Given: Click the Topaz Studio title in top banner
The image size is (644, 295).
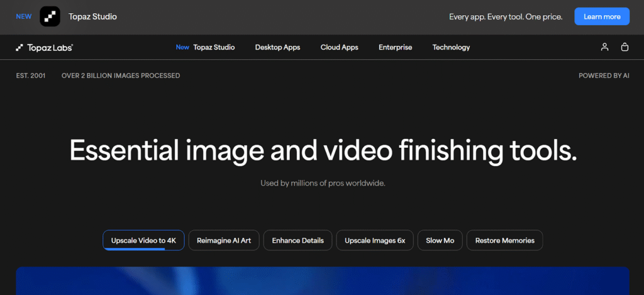Looking at the screenshot, I should [x=92, y=17].
